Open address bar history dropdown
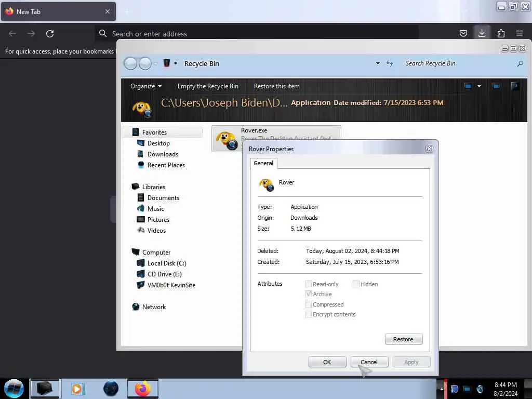This screenshot has height=399, width=532. pyautogui.click(x=378, y=63)
